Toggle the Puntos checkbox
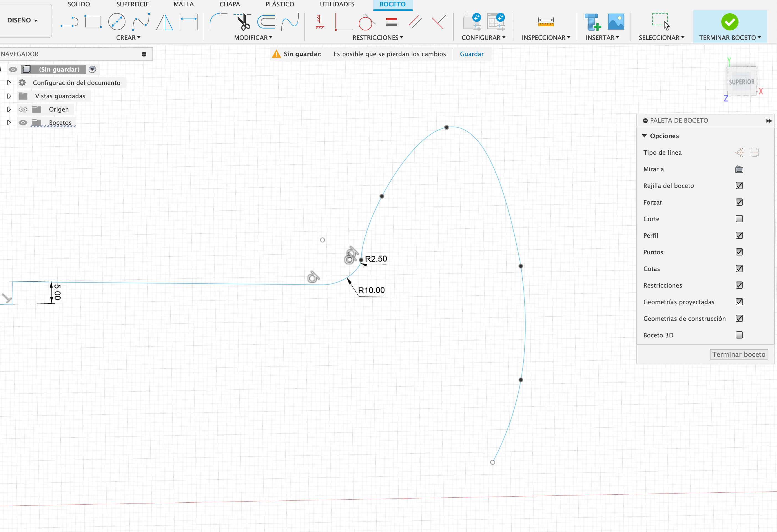777x532 pixels. pyautogui.click(x=739, y=252)
